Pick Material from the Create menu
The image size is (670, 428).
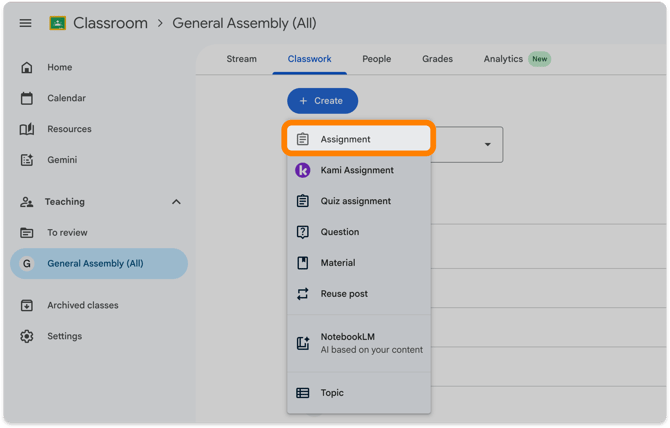click(x=359, y=263)
